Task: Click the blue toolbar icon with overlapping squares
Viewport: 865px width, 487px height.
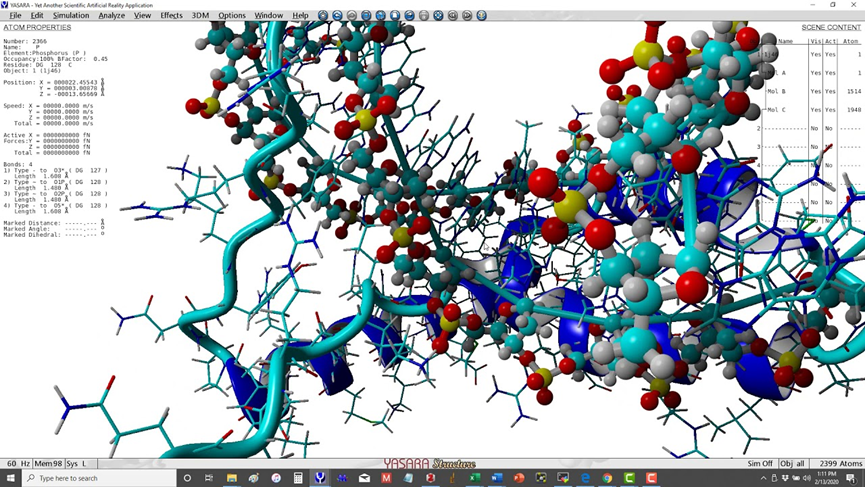Action: click(380, 15)
